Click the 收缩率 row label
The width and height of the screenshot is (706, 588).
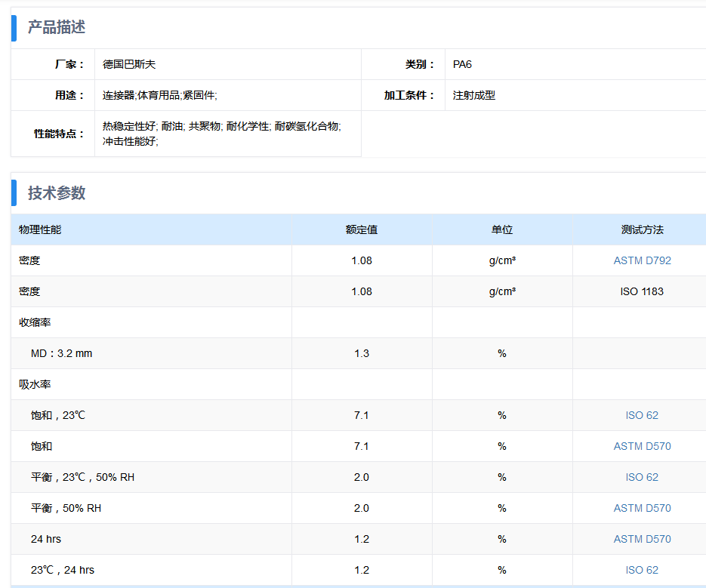pos(35,322)
